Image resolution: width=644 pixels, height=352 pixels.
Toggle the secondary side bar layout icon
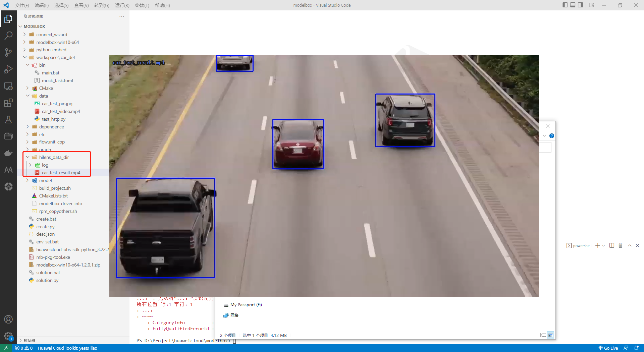581,5
